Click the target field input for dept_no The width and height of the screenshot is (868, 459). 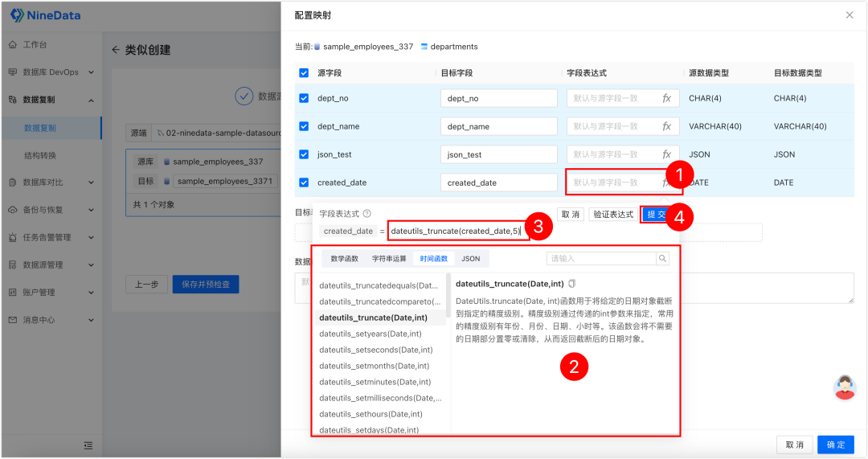point(499,98)
